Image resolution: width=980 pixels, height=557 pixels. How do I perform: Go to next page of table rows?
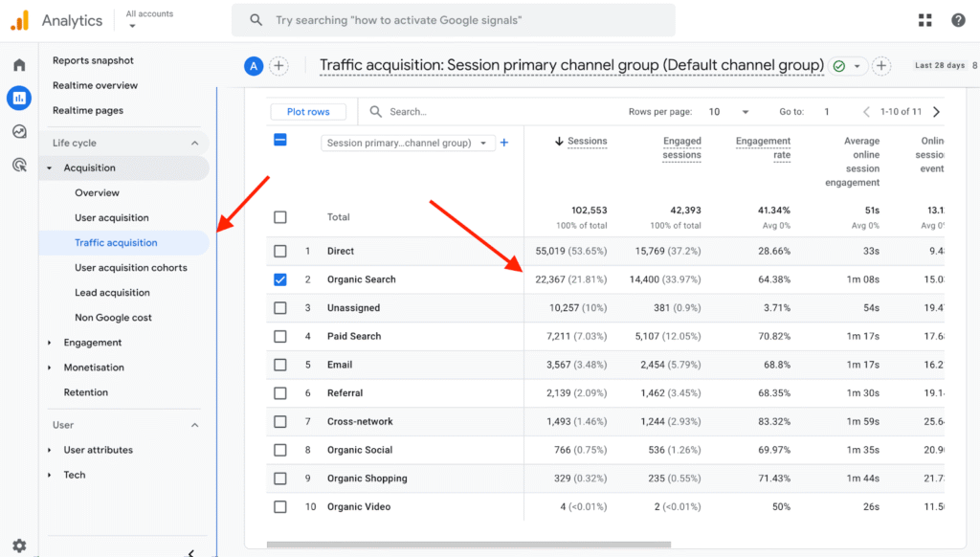[x=936, y=112]
